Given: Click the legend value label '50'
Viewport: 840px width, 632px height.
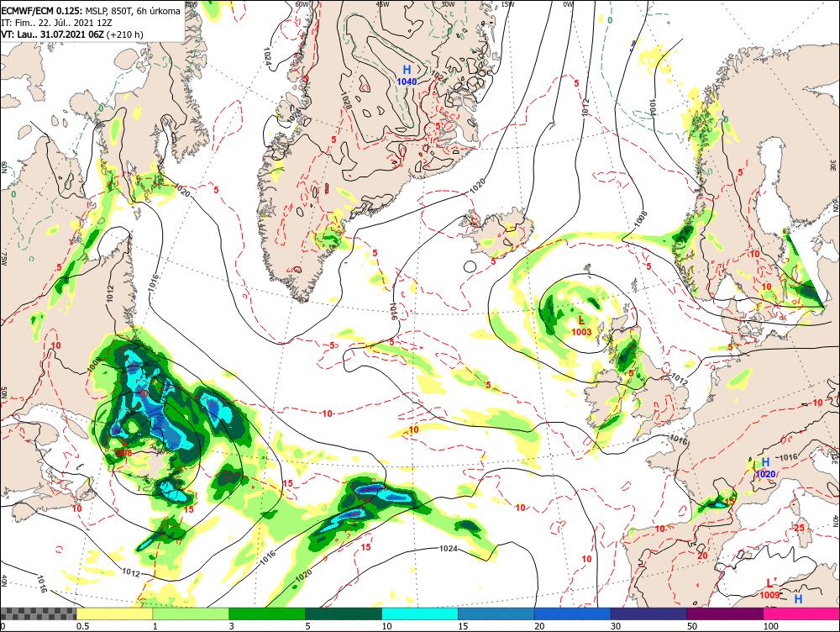Looking at the screenshot, I should (x=692, y=626).
